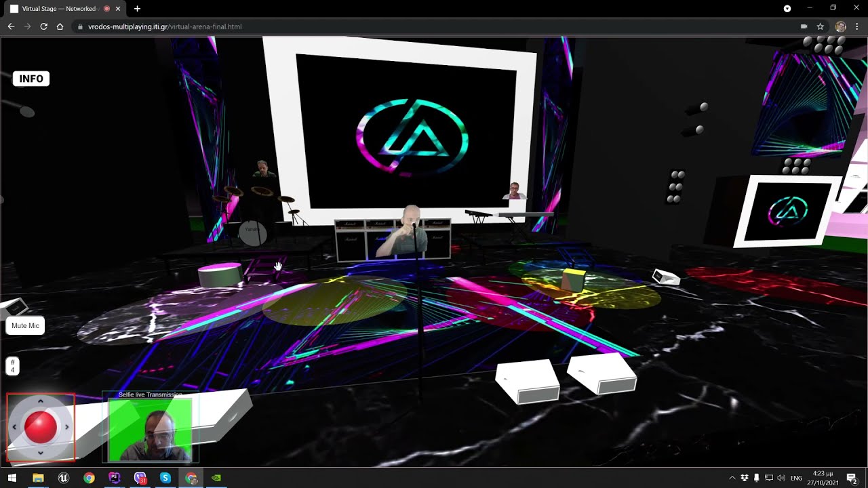
Task: Go to browser home page
Action: tap(60, 26)
